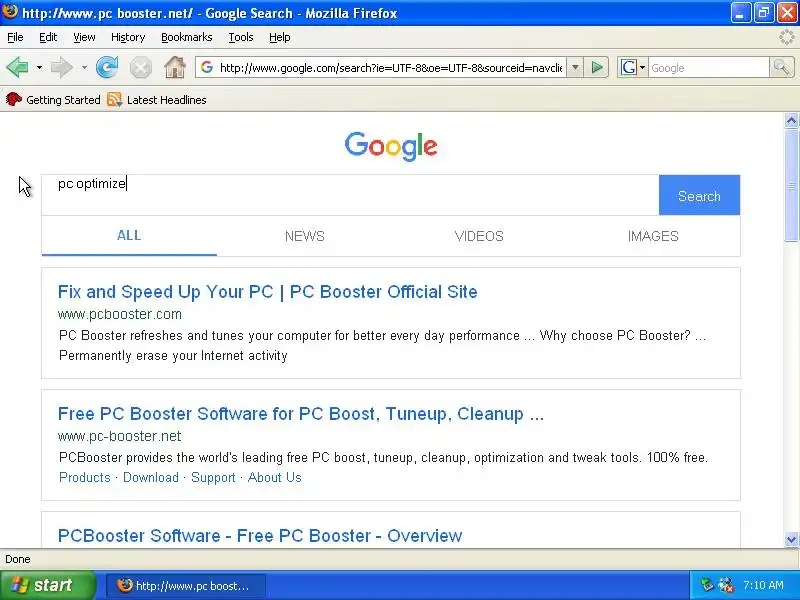
Task: Click the www.pc-booster.net URL text
Action: tap(119, 436)
